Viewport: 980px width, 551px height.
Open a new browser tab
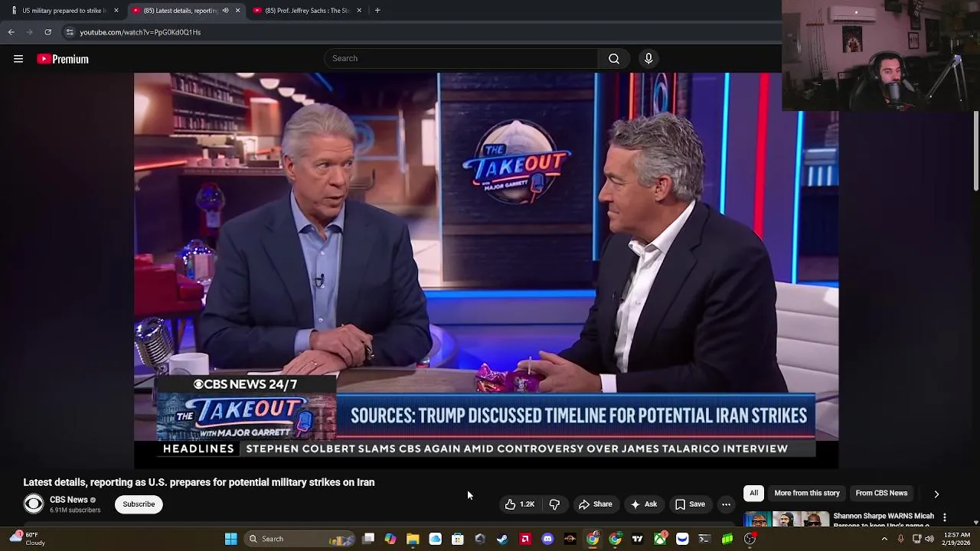pos(377,11)
